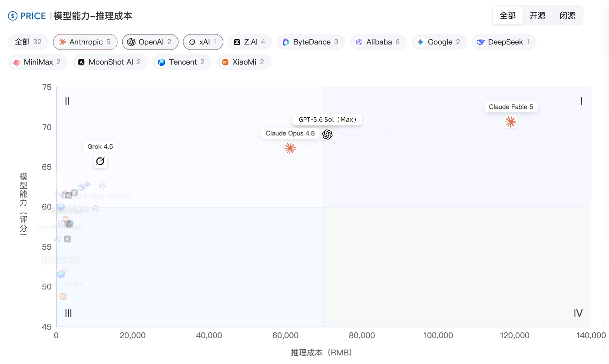The height and width of the screenshot is (364, 609).
Task: Switch to the 全部 tab at top right
Action: (508, 16)
